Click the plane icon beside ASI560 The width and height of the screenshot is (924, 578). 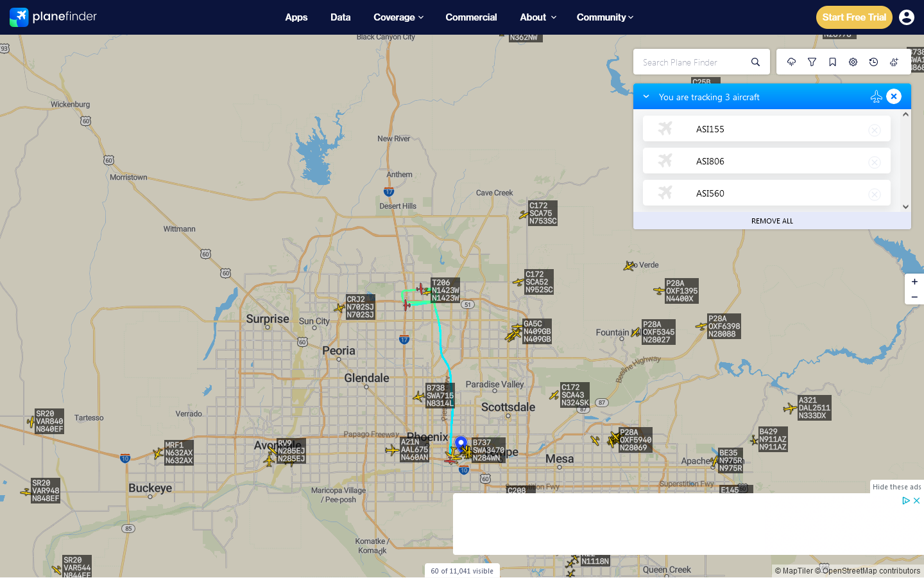(665, 193)
